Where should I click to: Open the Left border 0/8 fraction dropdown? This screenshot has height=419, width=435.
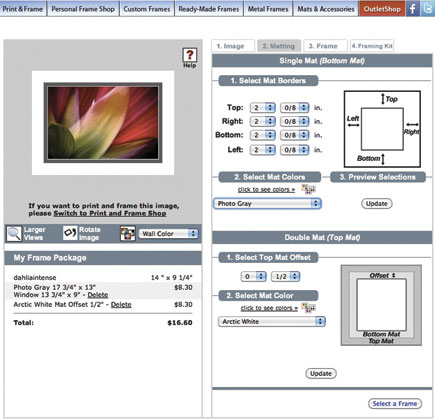(x=295, y=150)
